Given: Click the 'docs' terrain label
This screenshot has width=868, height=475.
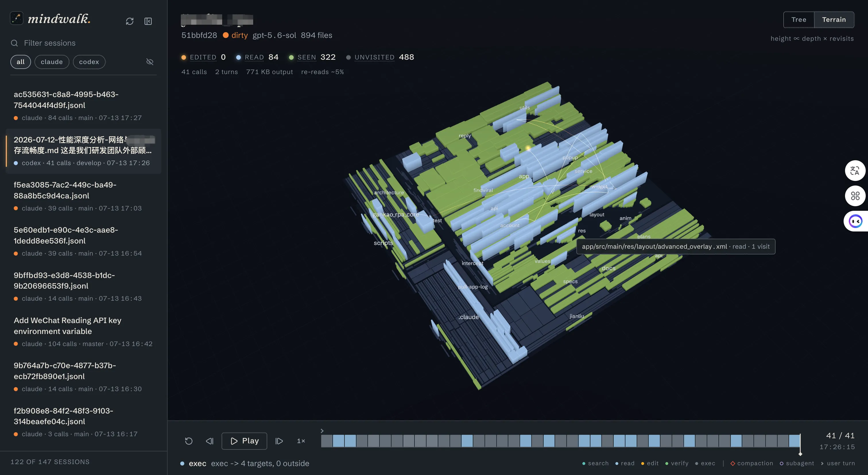Looking at the screenshot, I should pos(609,268).
